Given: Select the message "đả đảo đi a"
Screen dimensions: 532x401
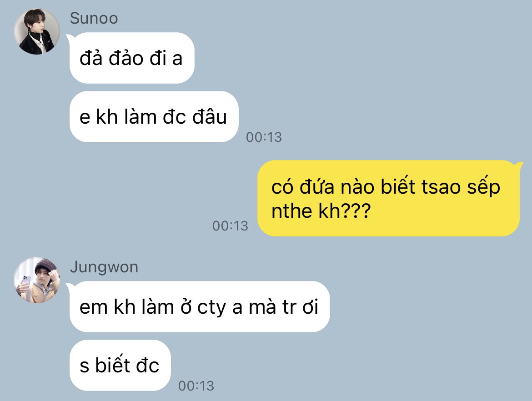Looking at the screenshot, I should click(x=132, y=58).
